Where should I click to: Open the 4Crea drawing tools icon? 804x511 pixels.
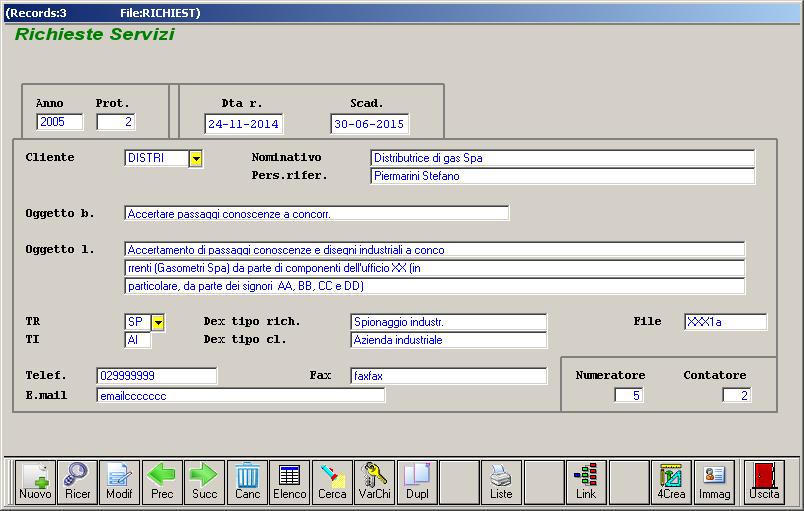tap(671, 482)
